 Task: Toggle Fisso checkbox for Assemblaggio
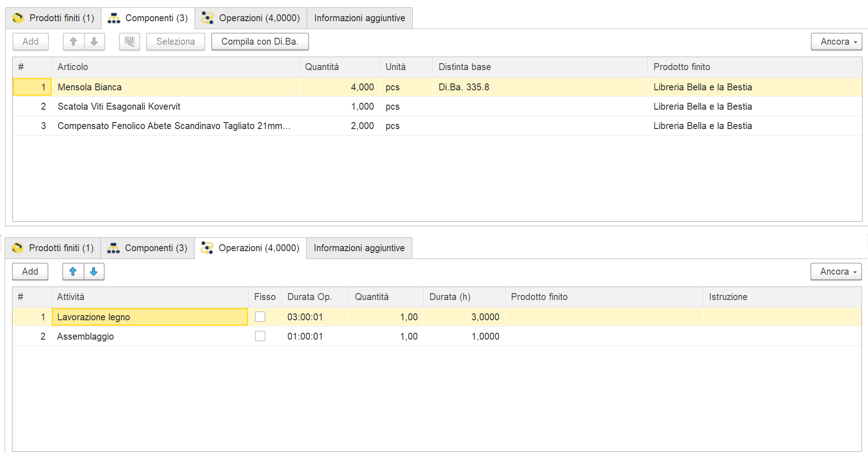[260, 336]
